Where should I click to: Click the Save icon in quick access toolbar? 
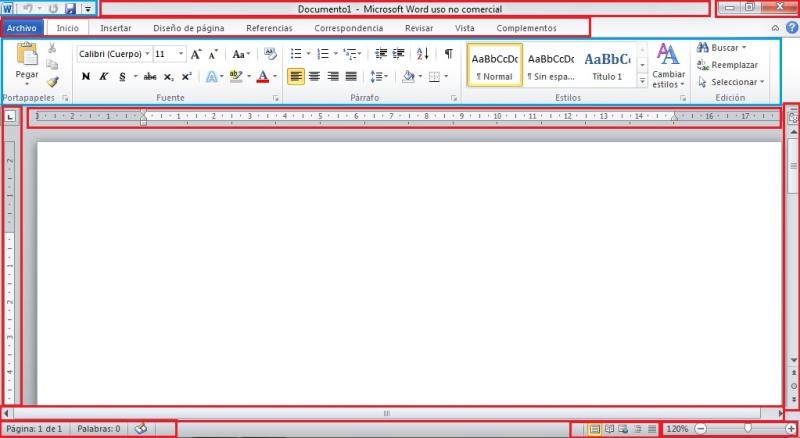[70, 8]
